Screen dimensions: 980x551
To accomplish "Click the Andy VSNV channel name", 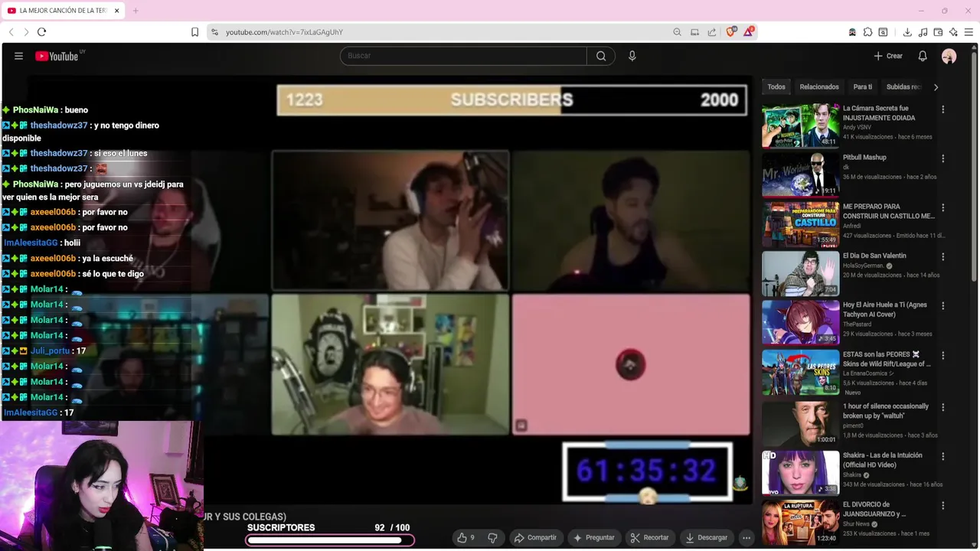I will click(x=857, y=127).
